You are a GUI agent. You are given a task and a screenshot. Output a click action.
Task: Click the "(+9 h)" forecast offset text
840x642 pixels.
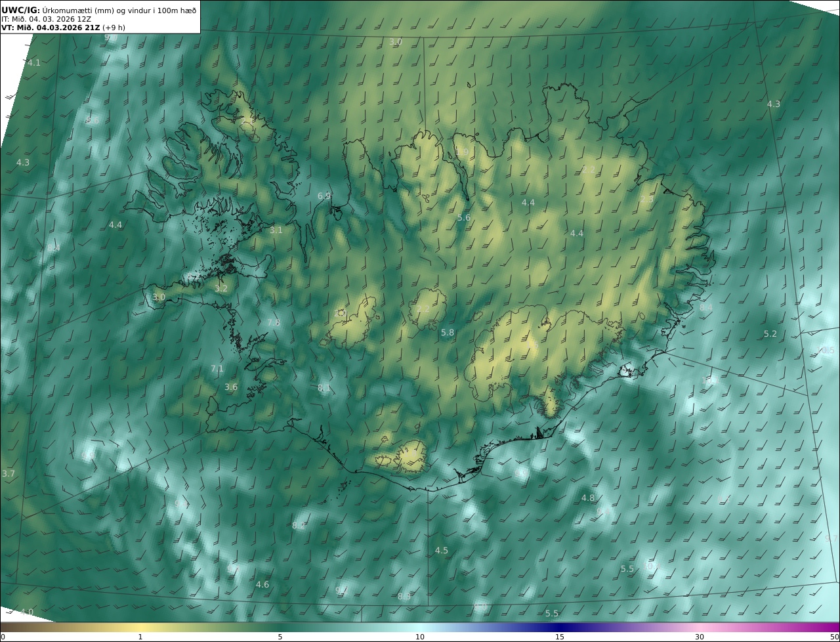(x=114, y=28)
